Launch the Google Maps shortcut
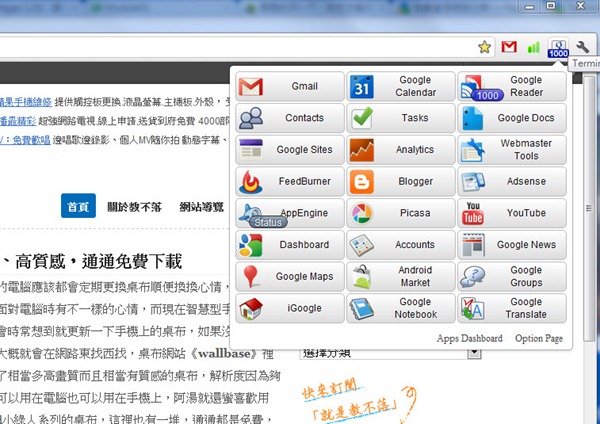The width and height of the screenshot is (600, 424). [290, 277]
